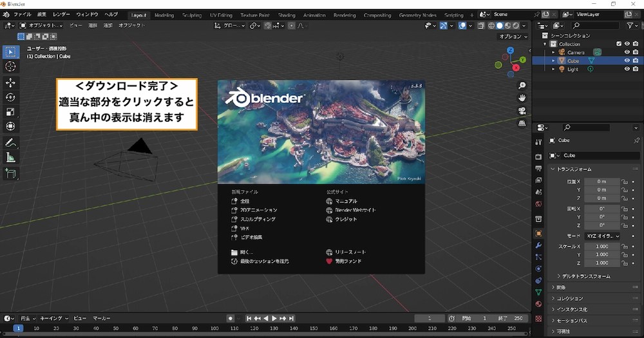Image resolution: width=644 pixels, height=338 pixels.
Task: Hide Light with its eye icon
Action: point(627,69)
